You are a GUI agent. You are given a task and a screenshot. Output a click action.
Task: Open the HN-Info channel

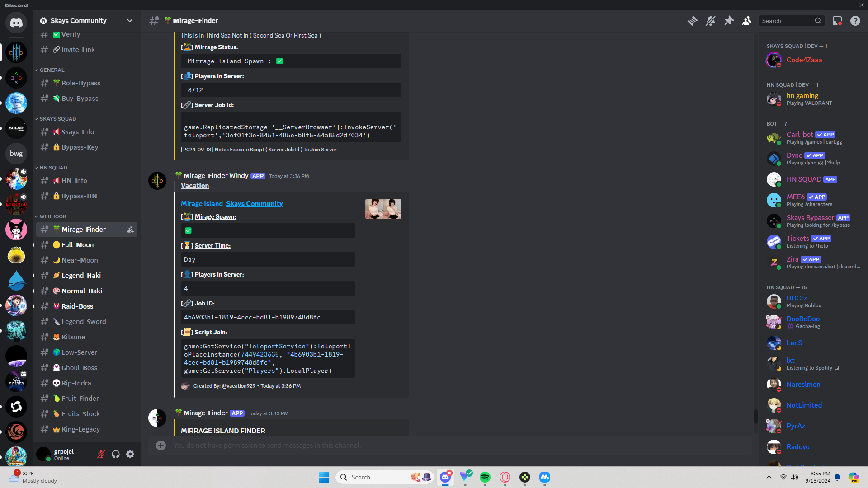click(x=87, y=181)
